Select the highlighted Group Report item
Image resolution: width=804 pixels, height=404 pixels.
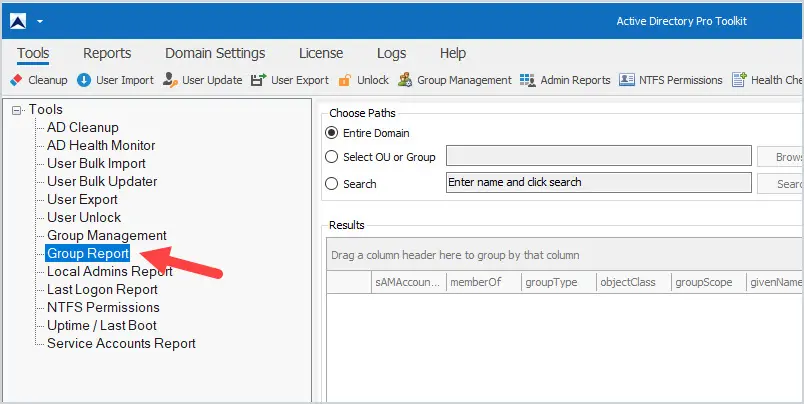[x=88, y=253]
